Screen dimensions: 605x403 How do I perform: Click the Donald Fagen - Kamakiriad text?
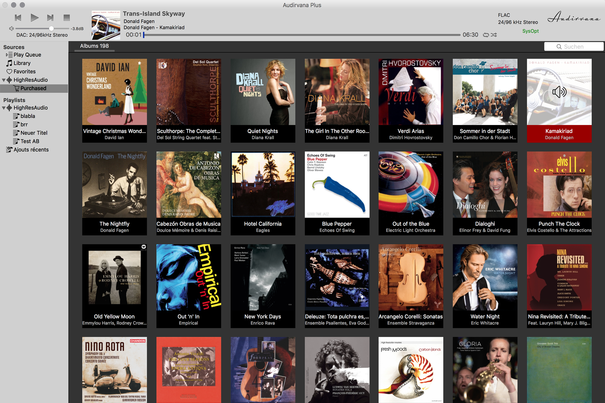154,27
